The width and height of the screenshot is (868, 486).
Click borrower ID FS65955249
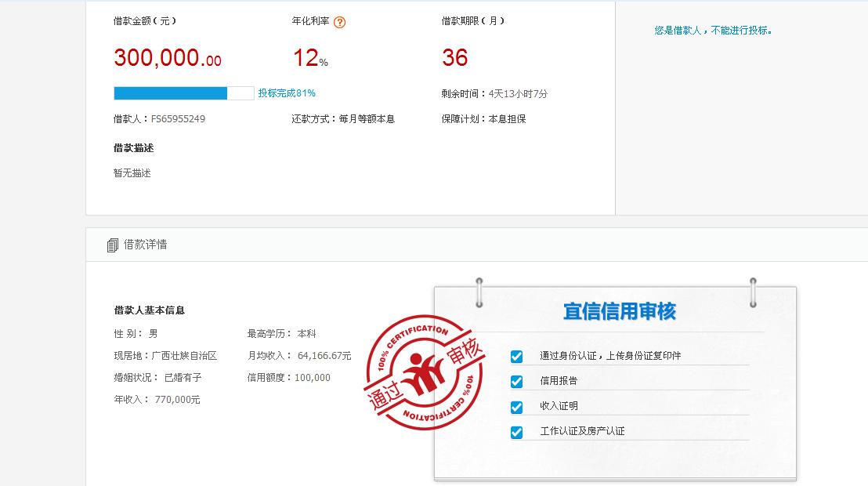click(x=179, y=118)
